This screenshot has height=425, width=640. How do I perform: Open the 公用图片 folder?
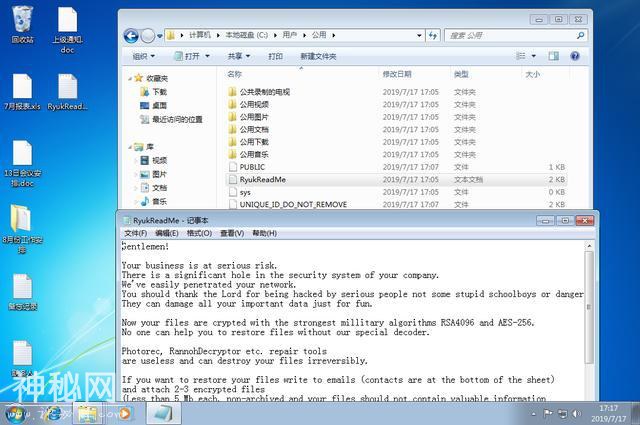coord(254,117)
